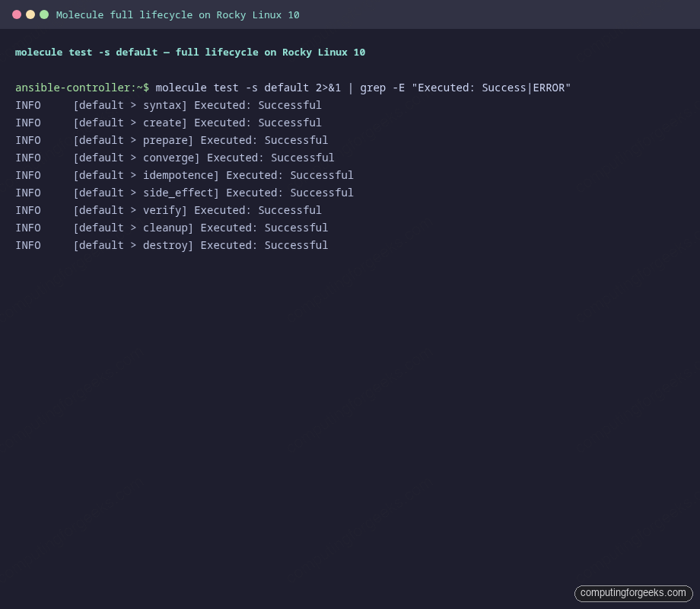The height and width of the screenshot is (609, 700).
Task: Click the yellow minimize circle
Action: (x=30, y=14)
